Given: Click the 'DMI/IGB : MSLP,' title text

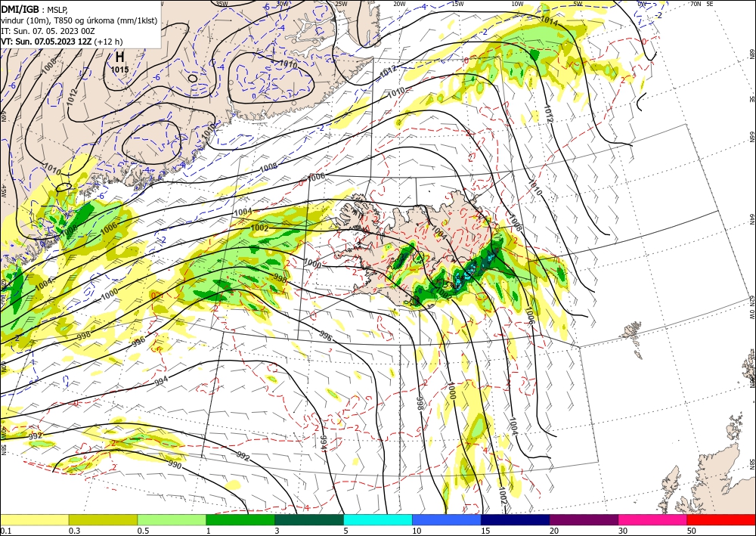Looking at the screenshot, I should click(x=34, y=8).
